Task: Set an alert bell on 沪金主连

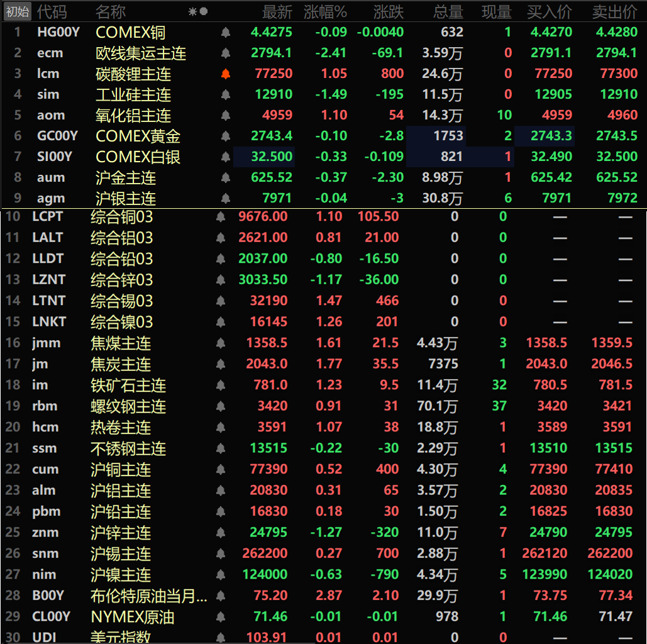Action: 226,178
